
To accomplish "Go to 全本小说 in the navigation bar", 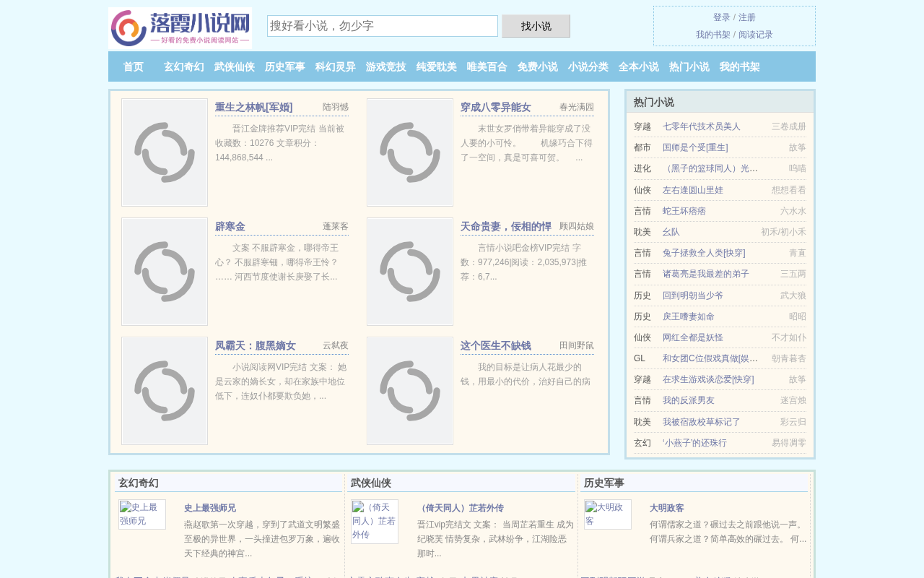I will 639,66.
